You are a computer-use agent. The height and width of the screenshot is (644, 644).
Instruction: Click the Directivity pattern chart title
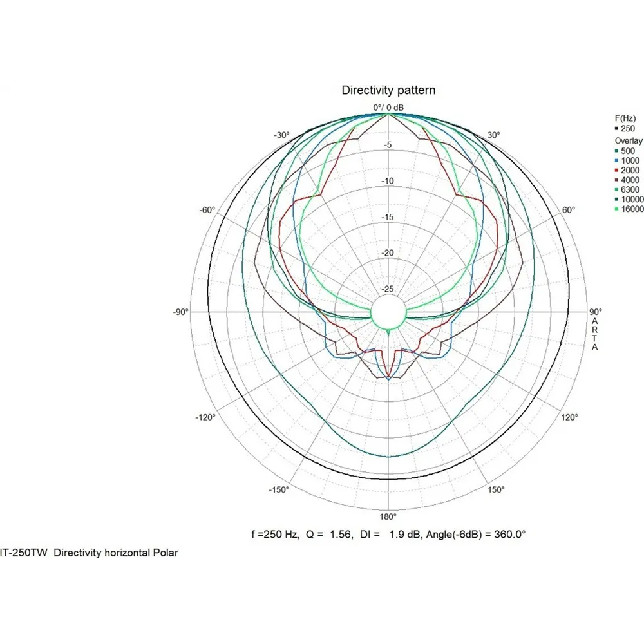point(388,90)
